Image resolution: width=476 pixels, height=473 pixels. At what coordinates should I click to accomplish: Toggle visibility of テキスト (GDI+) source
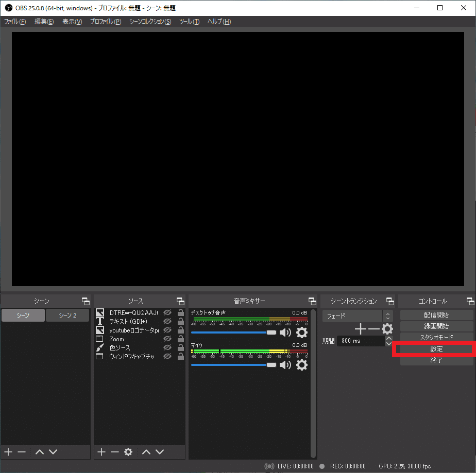167,321
